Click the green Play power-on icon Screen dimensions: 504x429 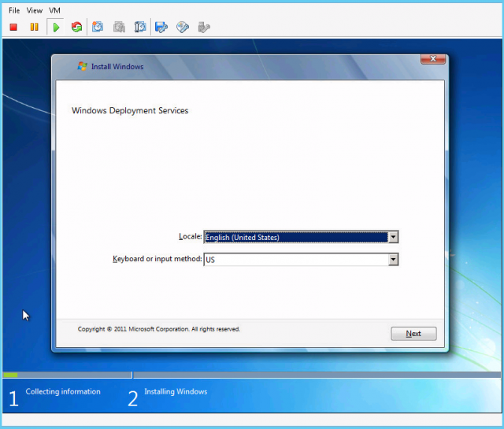[56, 28]
